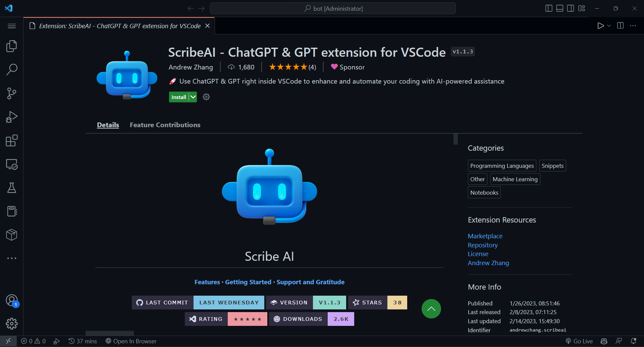Toggle primary side bar layout icon
Screen dimensions: 644x347
click(x=549, y=8)
